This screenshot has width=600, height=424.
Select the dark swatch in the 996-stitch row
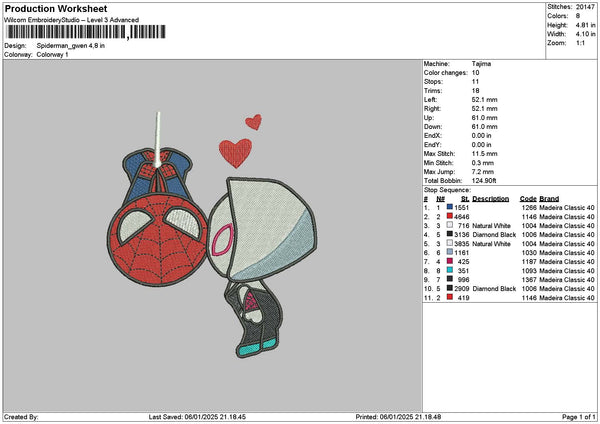(x=450, y=279)
